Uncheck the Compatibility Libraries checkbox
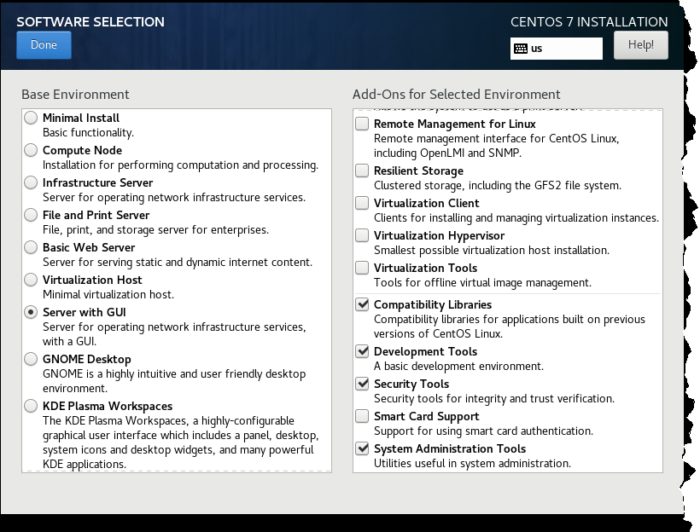 pyautogui.click(x=362, y=304)
